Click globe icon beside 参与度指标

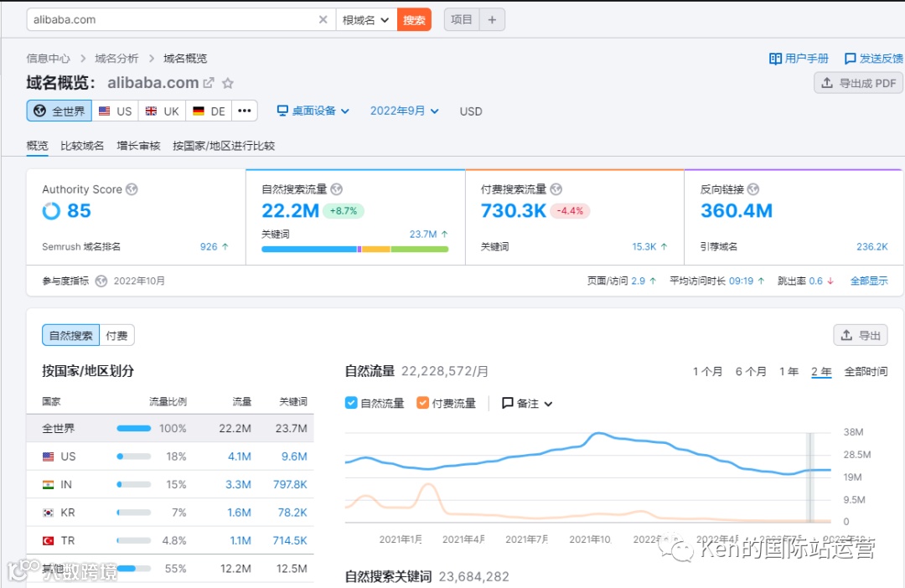(x=101, y=281)
